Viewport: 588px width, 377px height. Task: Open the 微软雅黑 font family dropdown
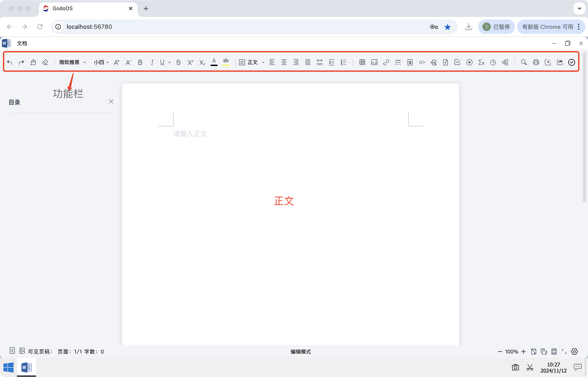click(73, 62)
